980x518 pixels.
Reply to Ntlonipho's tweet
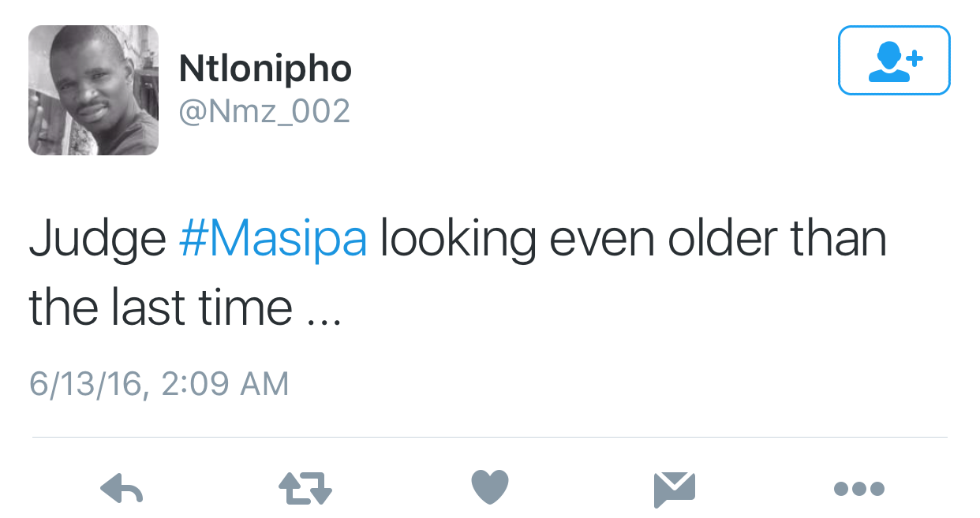coord(122,490)
